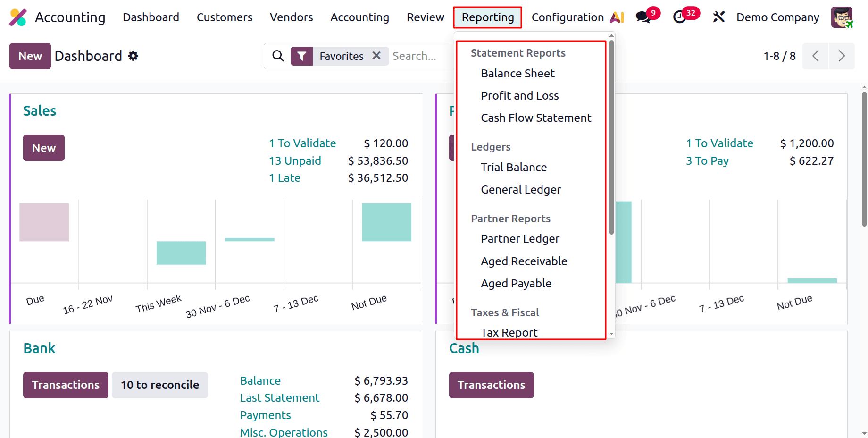Image resolution: width=868 pixels, height=438 pixels.
Task: Open Transactions in the Cash card
Action: tap(492, 385)
